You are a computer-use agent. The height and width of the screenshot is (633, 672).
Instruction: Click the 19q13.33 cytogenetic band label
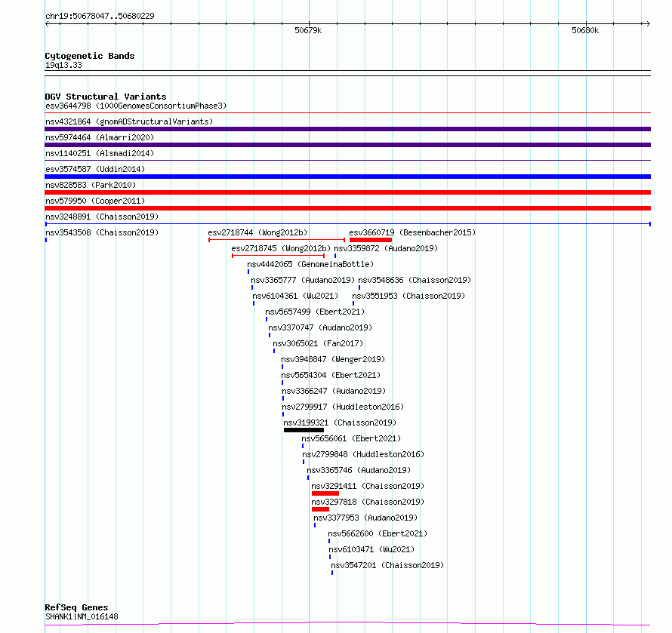63,65
